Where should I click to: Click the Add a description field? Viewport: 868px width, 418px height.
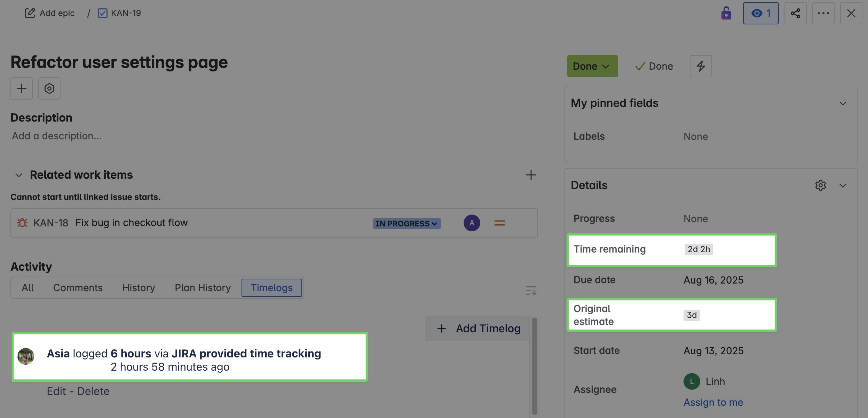pos(57,136)
